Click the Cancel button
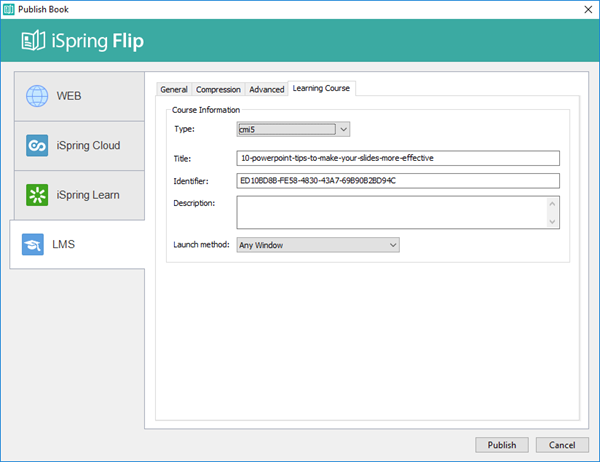This screenshot has height=462, width=600. (562, 445)
